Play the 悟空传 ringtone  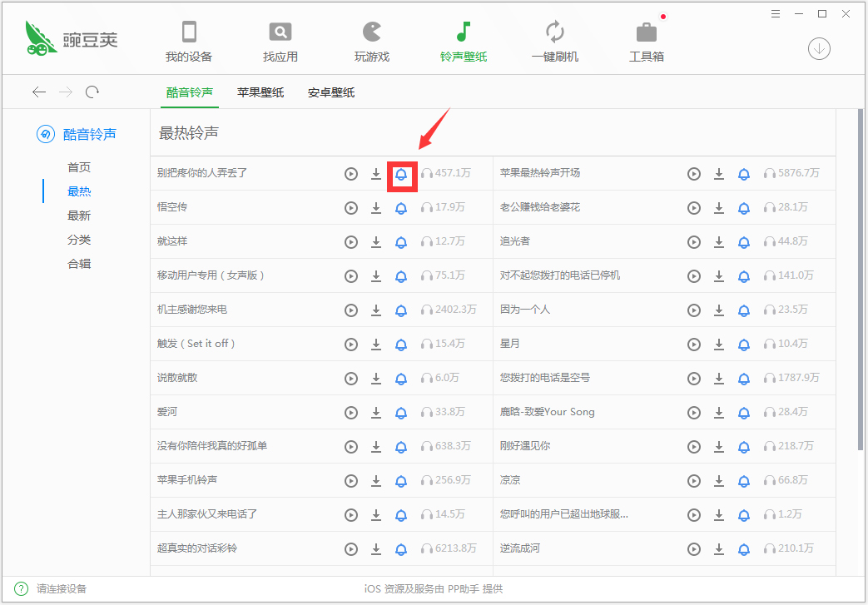[350, 207]
